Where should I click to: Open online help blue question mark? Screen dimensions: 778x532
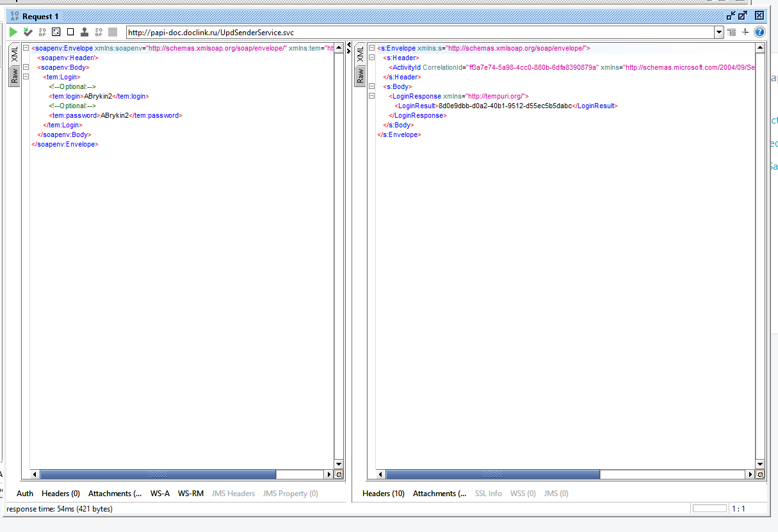(x=759, y=32)
